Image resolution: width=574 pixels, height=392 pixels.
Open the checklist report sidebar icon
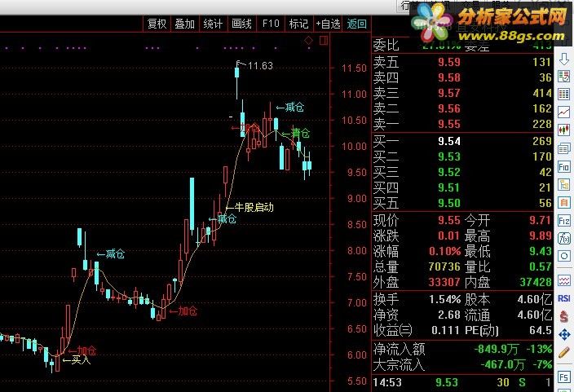click(x=563, y=77)
